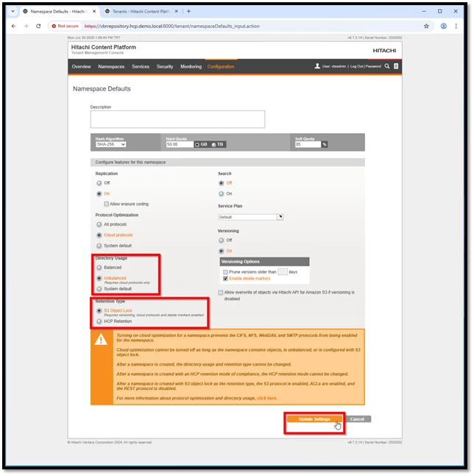Click the HCP search magnifier icon
Image resolution: width=474 pixels, height=476 pixels.
[x=387, y=66]
